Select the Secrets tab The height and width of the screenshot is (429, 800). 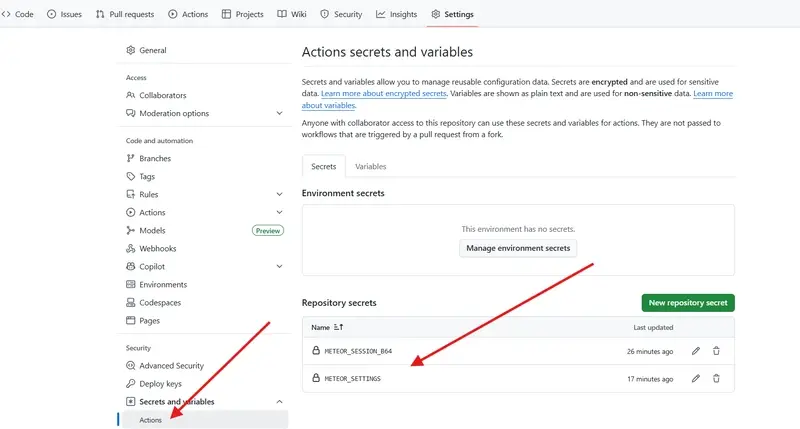tap(323, 166)
